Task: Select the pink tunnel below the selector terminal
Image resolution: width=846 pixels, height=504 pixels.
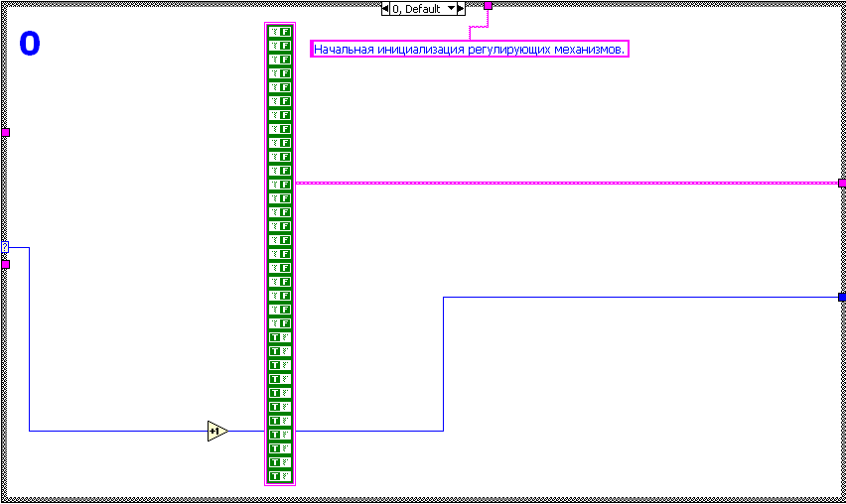Action: 5,264
